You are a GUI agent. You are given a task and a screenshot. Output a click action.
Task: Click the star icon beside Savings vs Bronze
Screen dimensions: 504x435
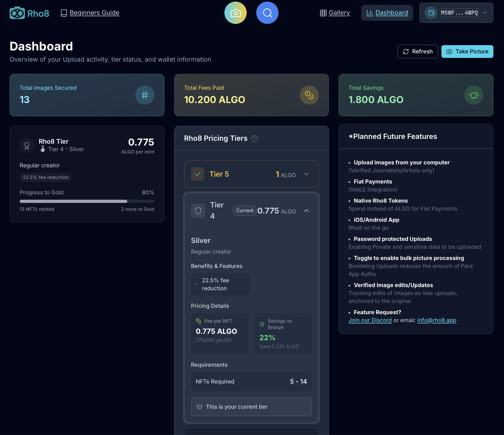(x=262, y=324)
